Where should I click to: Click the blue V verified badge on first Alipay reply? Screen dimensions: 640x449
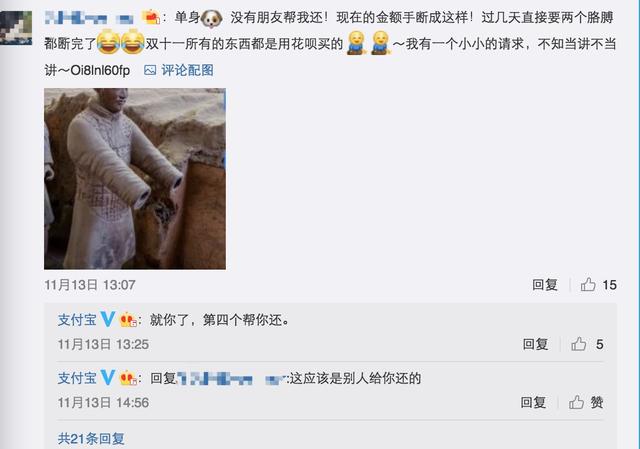(108, 319)
